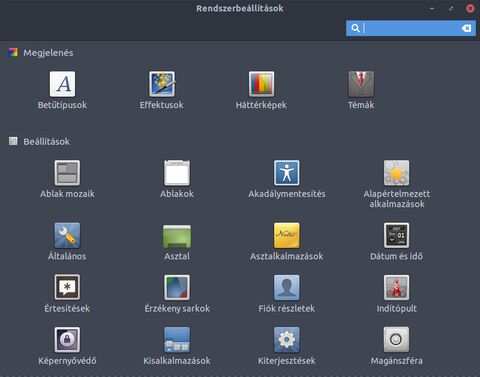Click the Effektusok label
The height and width of the screenshot is (377, 480).
tap(162, 105)
